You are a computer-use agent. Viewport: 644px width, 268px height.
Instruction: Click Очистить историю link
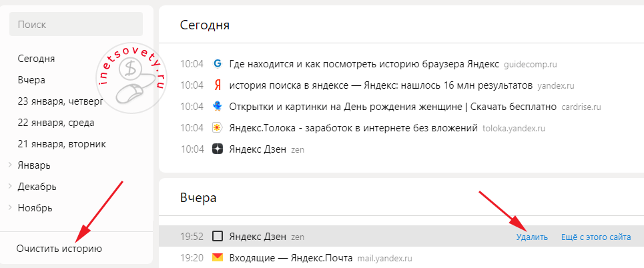[59, 249]
